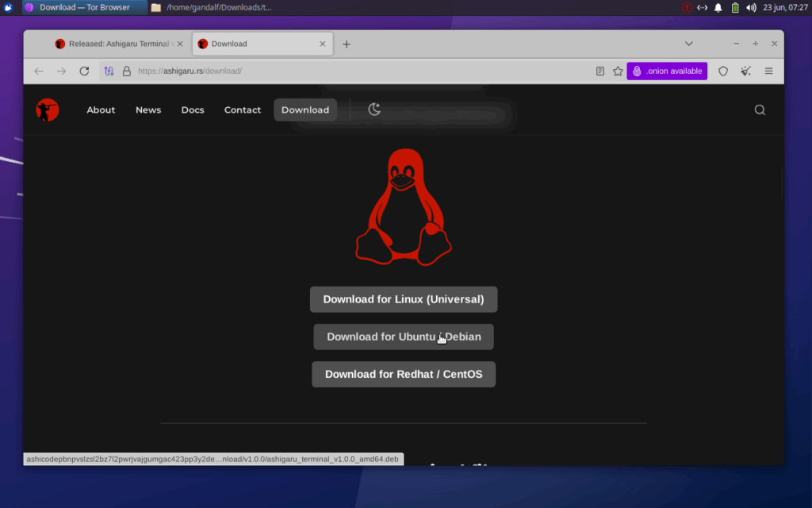Click the Ashigaru samurai logo in navbar
Viewport: 812px width, 508px height.
point(47,110)
